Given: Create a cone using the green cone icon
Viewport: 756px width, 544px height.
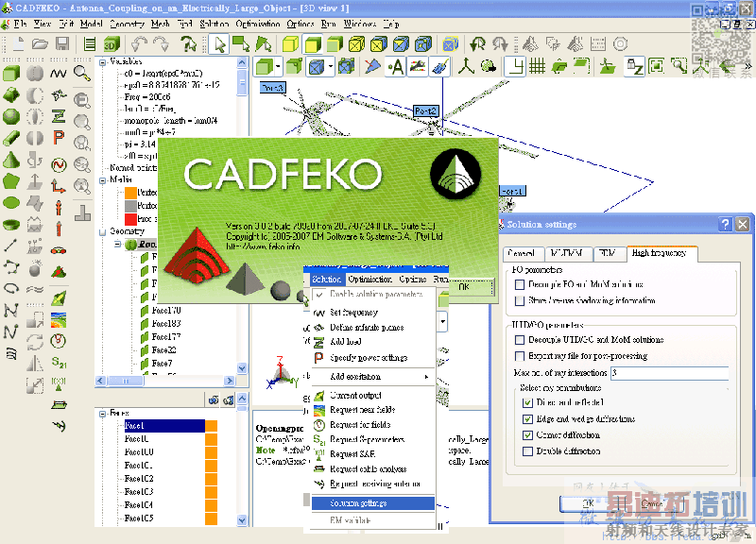Looking at the screenshot, I should click(x=11, y=160).
